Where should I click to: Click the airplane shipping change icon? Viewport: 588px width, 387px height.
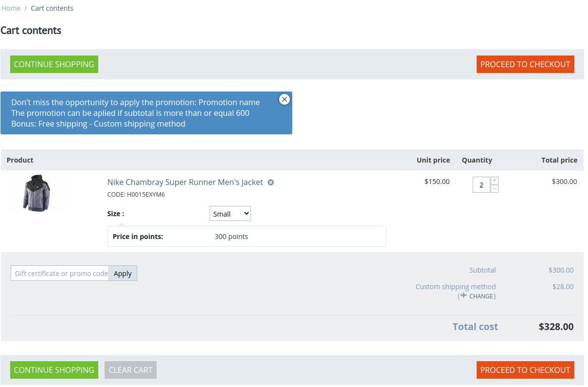pos(463,295)
